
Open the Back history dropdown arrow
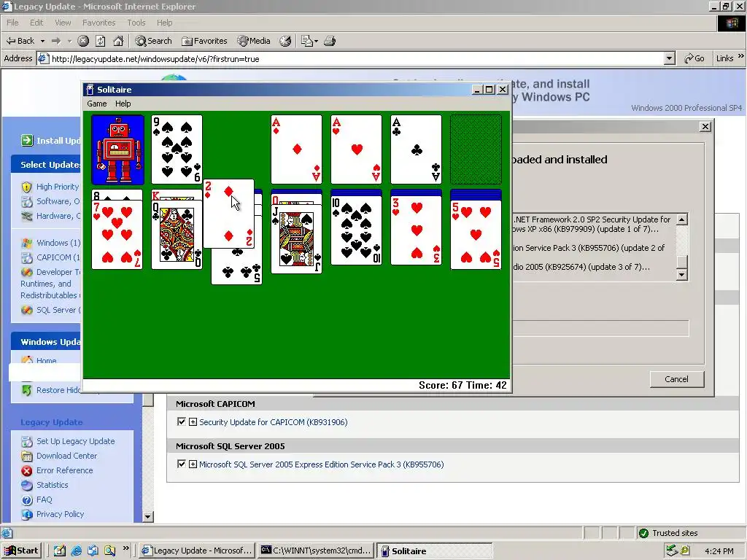pos(42,41)
